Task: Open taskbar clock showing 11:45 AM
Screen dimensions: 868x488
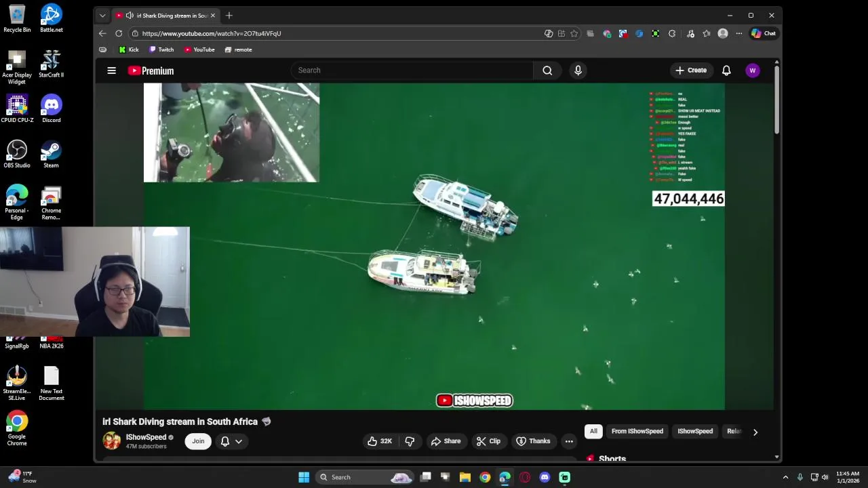Action: (848, 477)
